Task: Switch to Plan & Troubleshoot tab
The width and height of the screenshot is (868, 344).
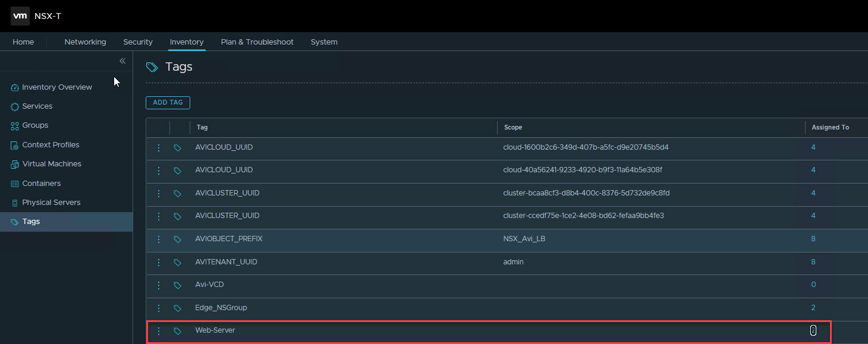Action: 257,42
